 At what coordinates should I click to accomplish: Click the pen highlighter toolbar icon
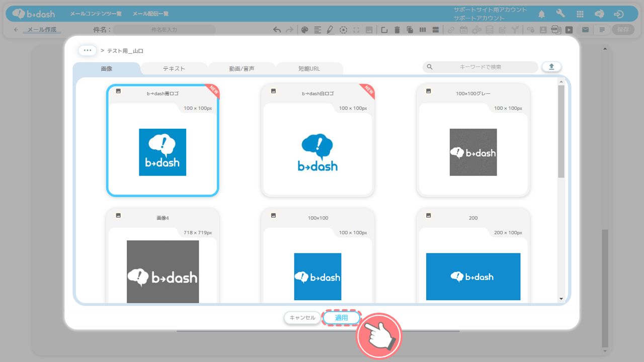(x=330, y=30)
